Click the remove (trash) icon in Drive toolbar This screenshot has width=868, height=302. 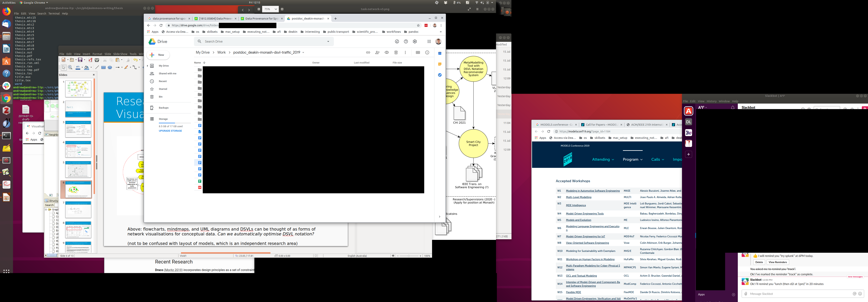396,52
